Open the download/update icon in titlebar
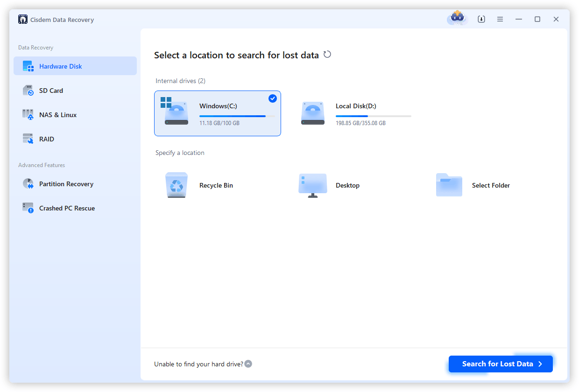Screen dimensions: 579x392 [481, 19]
